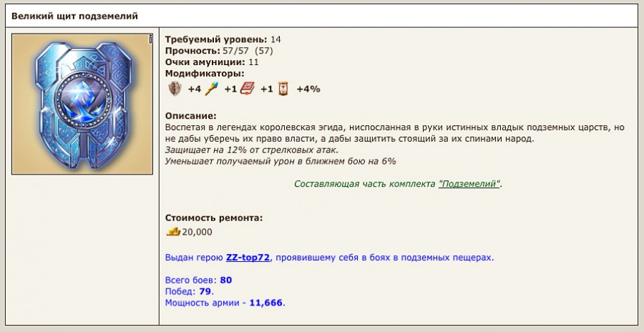Open hero ZZ-top72 profile link
644x332 pixels.
(248, 258)
